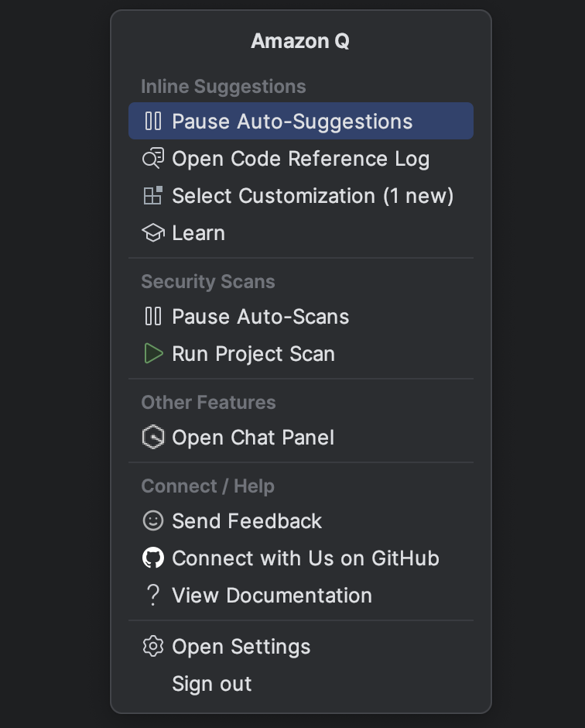Image resolution: width=585 pixels, height=728 pixels.
Task: Click the smiley icon next to Send Feedback
Action: 153,520
